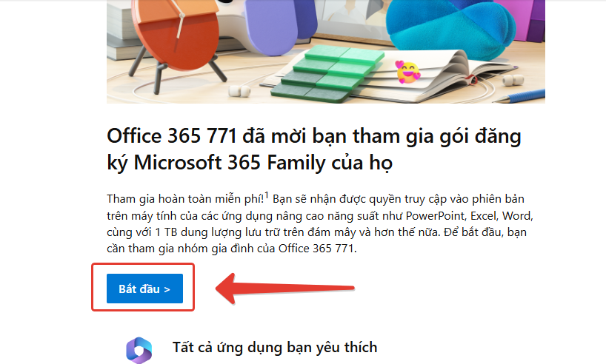Open footnote 1 after 'miễn phí!'
Screen dimensions: 606x364
click(x=266, y=195)
